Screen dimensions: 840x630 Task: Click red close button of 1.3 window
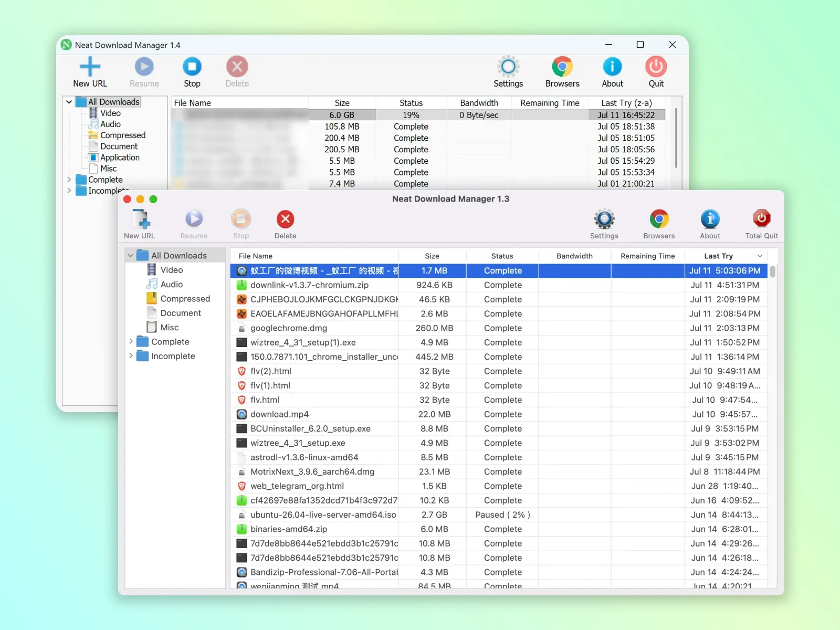click(127, 199)
